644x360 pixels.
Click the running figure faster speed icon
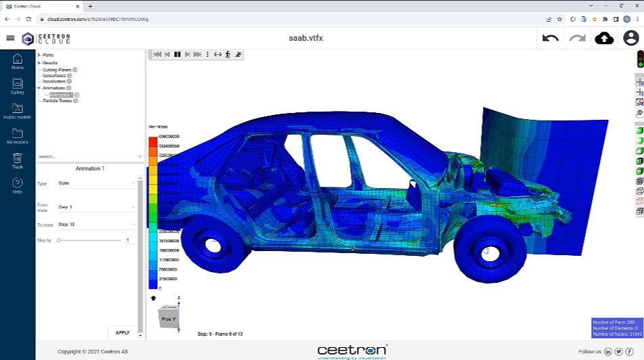point(238,54)
